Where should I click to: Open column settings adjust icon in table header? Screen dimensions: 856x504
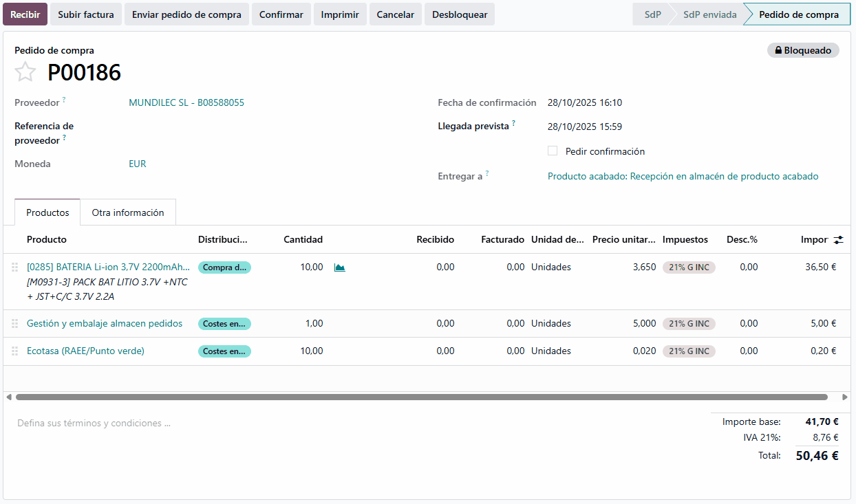837,240
